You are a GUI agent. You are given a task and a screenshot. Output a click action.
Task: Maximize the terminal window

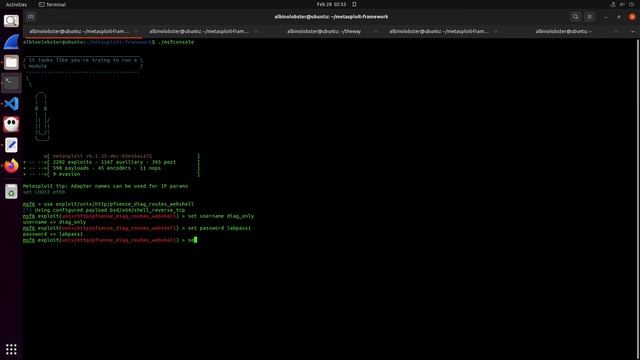619,17
